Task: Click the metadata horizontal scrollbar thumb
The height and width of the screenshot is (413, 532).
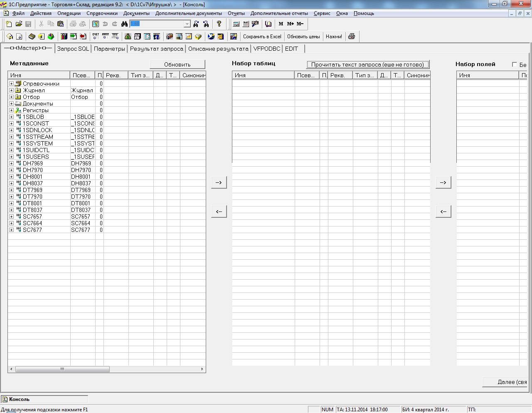Action: point(62,369)
